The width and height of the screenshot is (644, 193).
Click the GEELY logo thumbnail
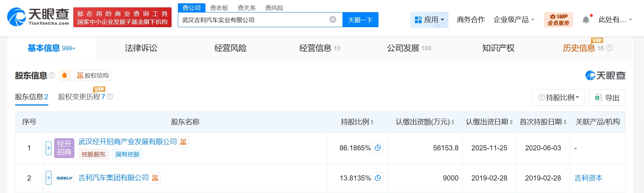click(x=64, y=178)
